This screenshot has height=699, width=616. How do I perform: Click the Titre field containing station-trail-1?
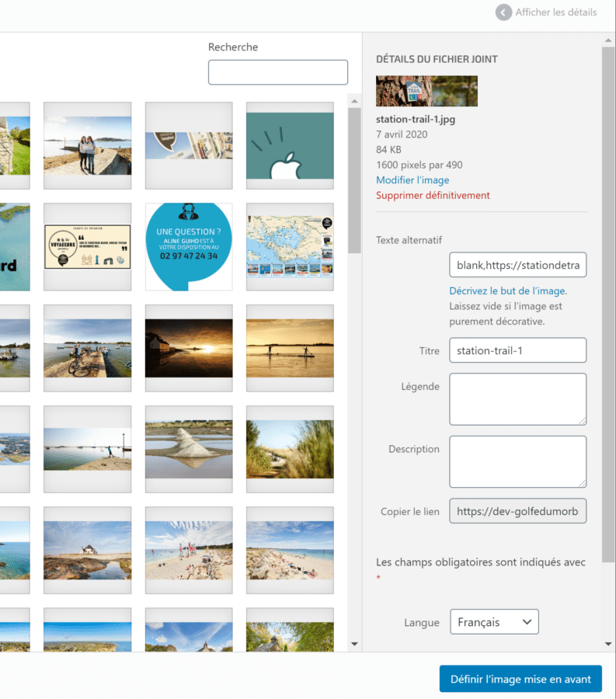[517, 350]
